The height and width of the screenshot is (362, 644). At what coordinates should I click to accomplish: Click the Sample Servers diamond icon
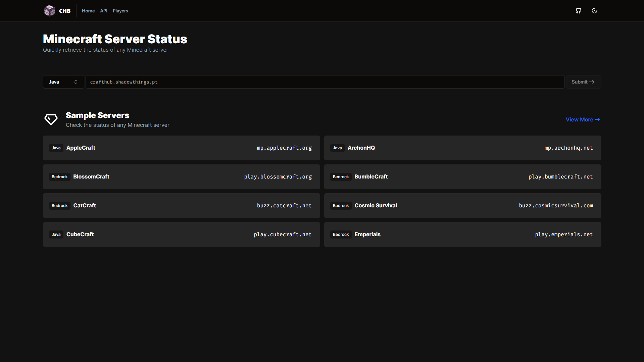click(51, 119)
